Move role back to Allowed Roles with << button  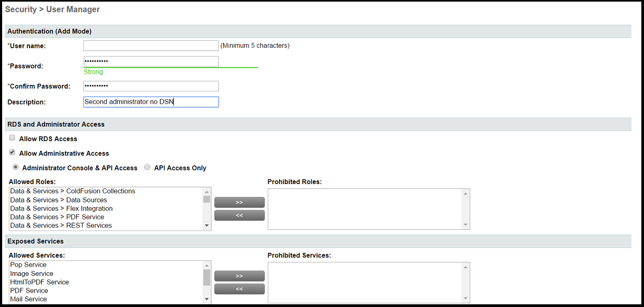coord(239,215)
